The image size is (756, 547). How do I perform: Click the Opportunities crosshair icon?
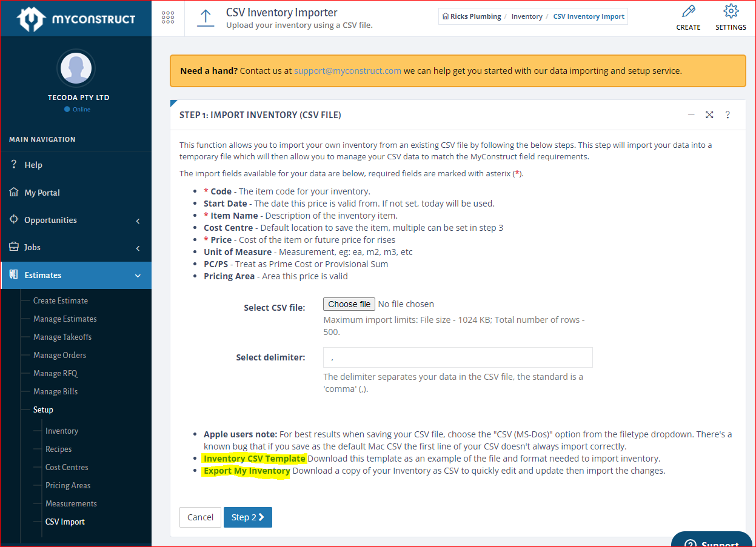[14, 219]
